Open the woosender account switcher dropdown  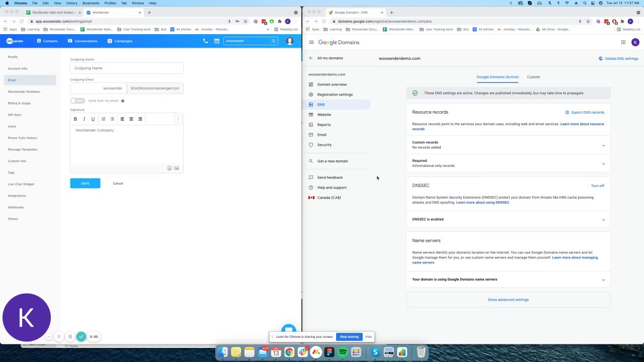coord(251,41)
